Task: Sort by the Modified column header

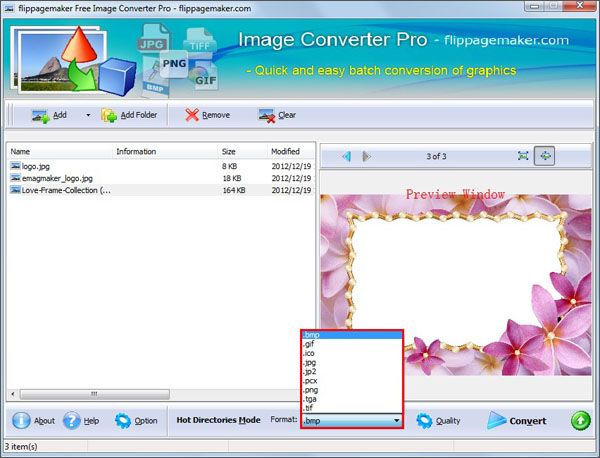Action: pyautogui.click(x=291, y=152)
